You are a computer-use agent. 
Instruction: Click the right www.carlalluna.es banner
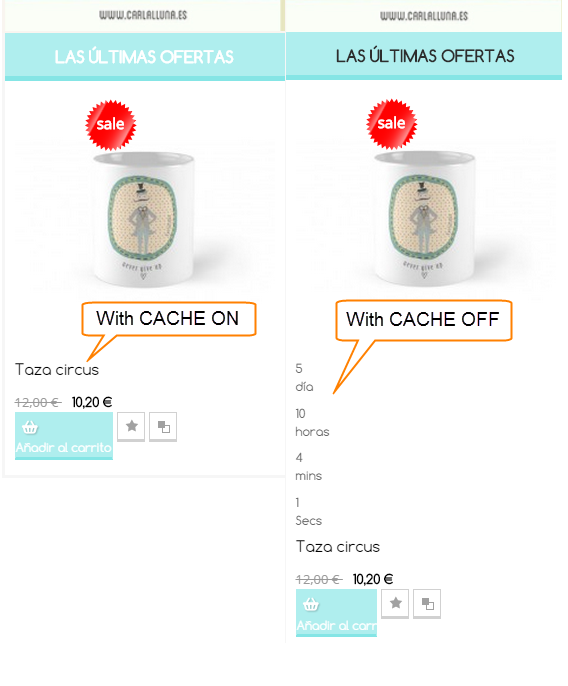424,16
